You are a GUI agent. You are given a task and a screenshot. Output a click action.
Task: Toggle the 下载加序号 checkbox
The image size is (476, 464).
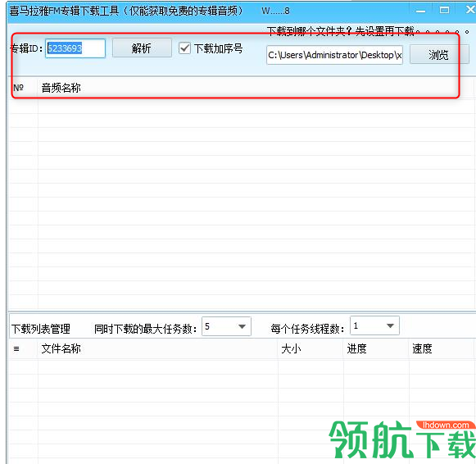tap(184, 48)
